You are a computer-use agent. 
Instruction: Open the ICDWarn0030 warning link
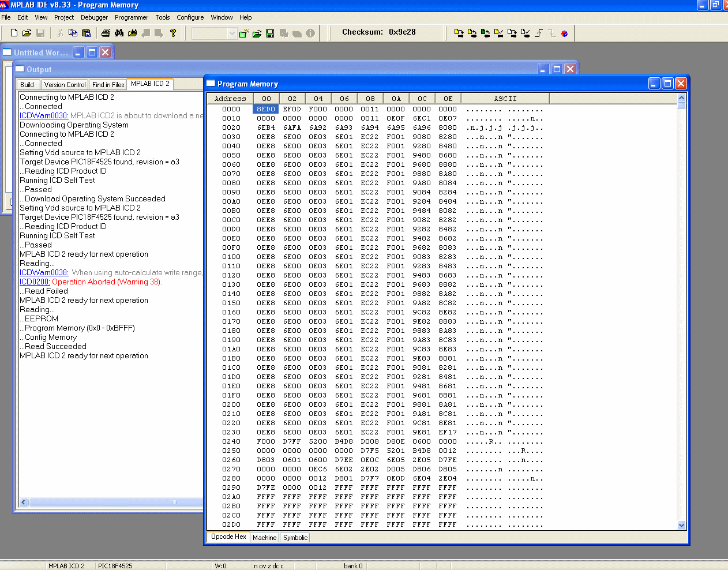(44, 115)
